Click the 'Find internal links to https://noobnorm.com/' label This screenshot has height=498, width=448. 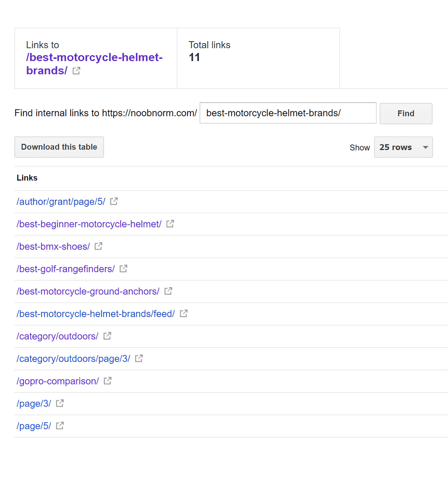(106, 113)
